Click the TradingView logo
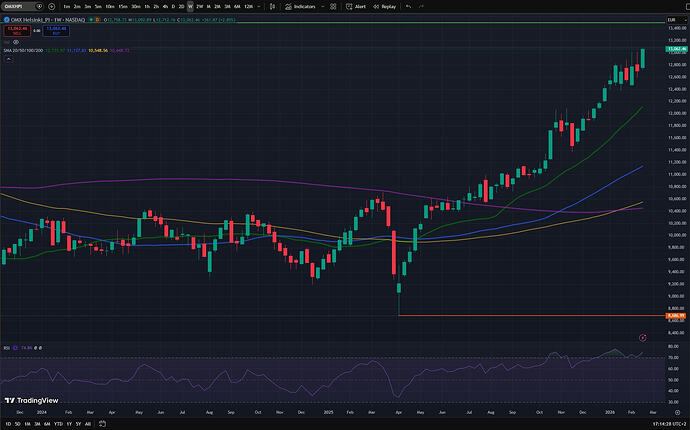The width and height of the screenshot is (690, 430). 31,401
